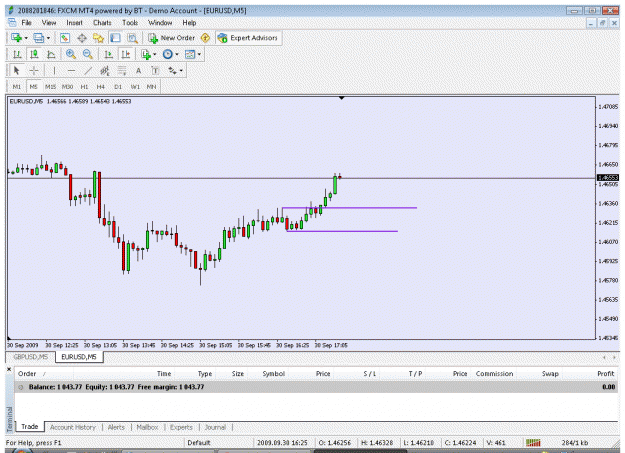This screenshot has width=625, height=453.
Task: Expand the new chart dropdown arrow
Action: (26, 38)
